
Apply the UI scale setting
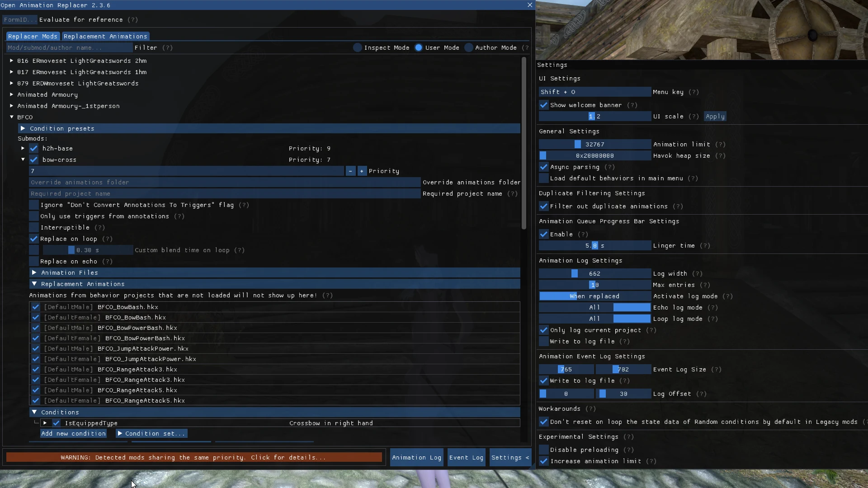click(x=715, y=117)
